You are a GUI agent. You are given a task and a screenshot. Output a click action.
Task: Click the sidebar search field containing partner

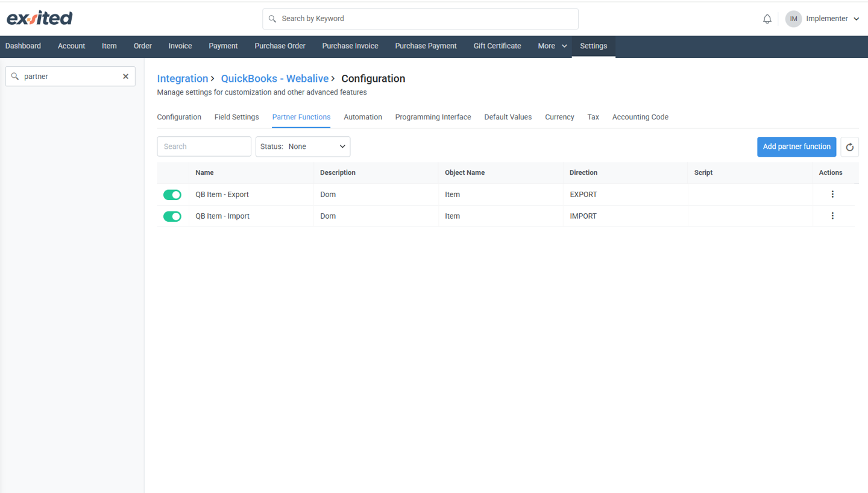click(70, 77)
